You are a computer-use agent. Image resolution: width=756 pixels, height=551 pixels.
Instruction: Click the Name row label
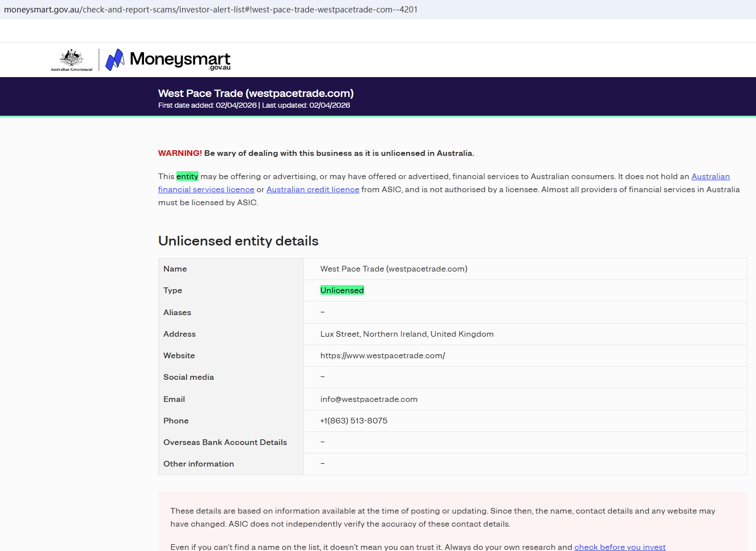[175, 269]
